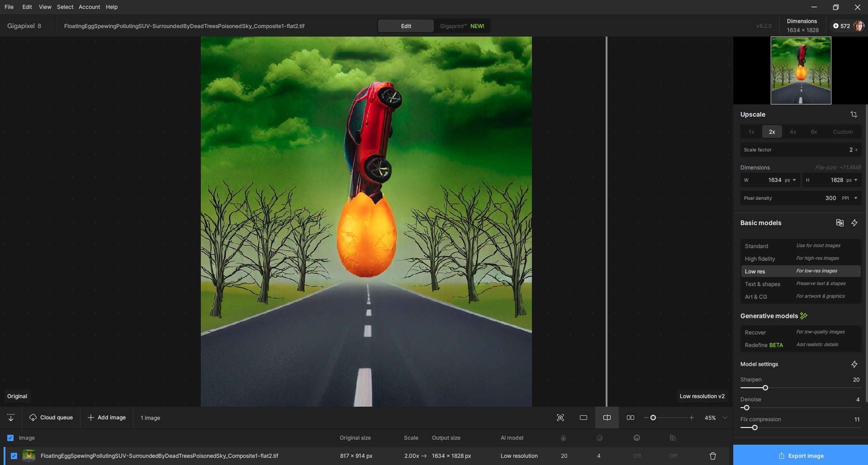This screenshot has height=465, width=868.
Task: Open the Account menu
Action: [89, 7]
